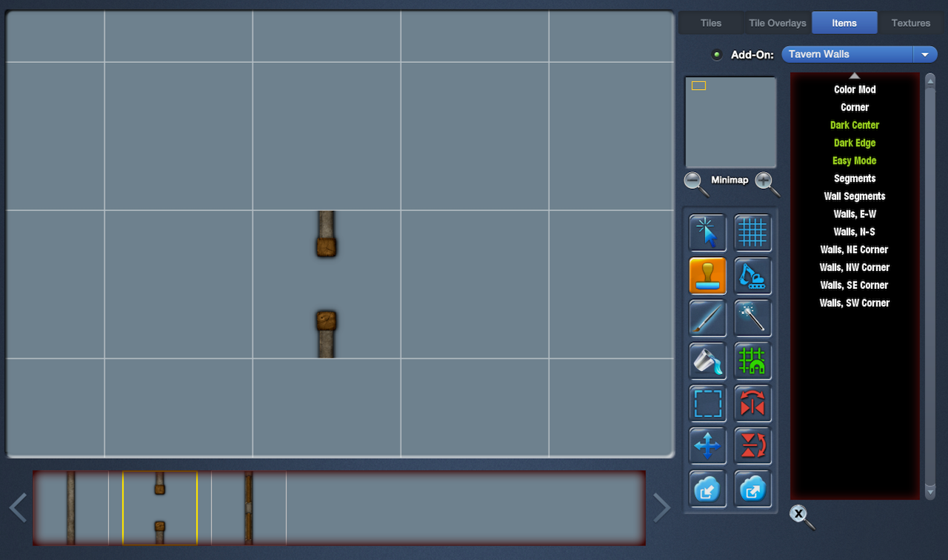Screen dimensions: 948x560
Task: Select Walls, NE Corner category
Action: (x=854, y=250)
